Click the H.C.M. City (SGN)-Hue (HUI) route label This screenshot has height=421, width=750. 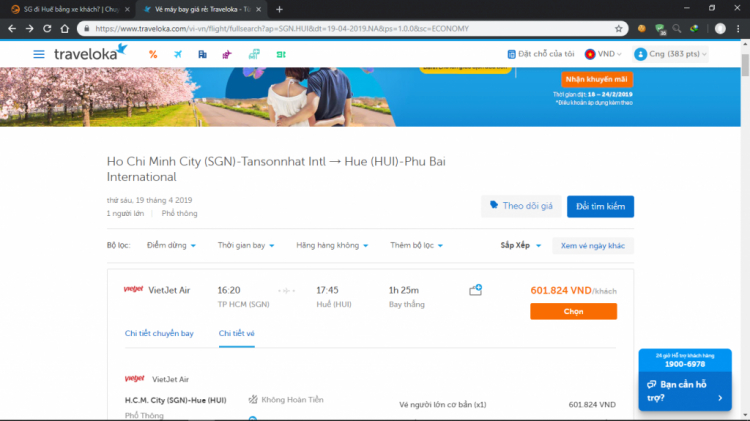[176, 400]
